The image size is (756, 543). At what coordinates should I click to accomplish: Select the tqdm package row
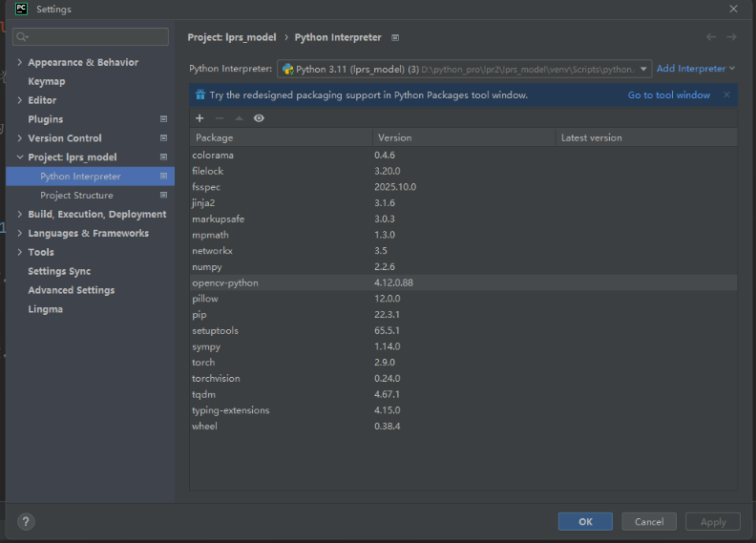(x=463, y=394)
